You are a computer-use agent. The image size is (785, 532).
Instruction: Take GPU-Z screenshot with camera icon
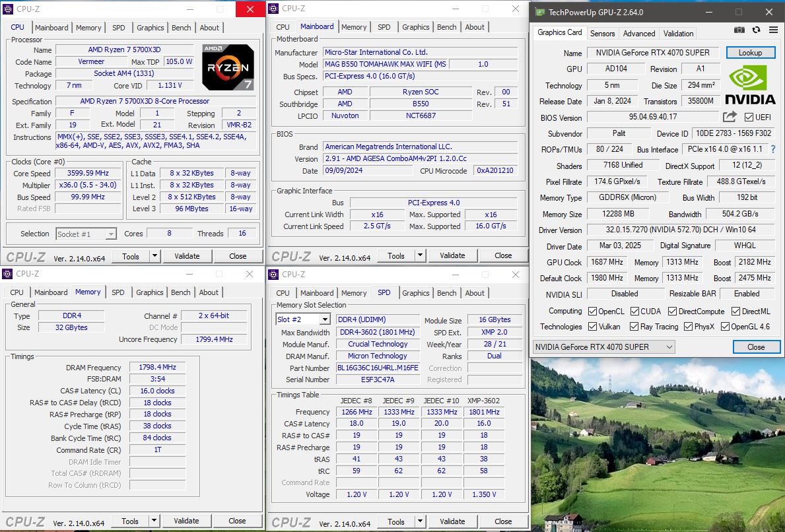pos(739,30)
